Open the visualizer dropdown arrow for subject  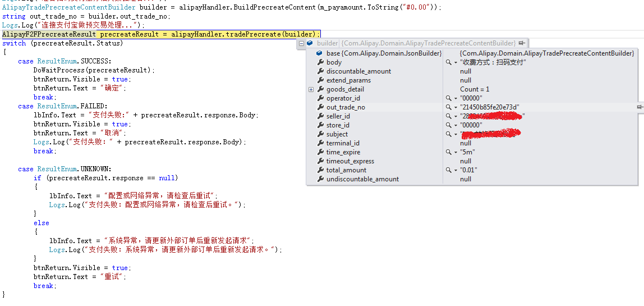456,134
